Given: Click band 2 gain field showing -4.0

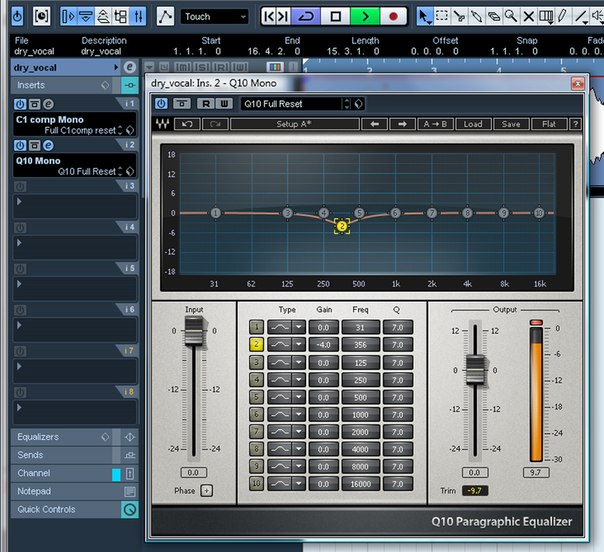Looking at the screenshot, I should 324,345.
